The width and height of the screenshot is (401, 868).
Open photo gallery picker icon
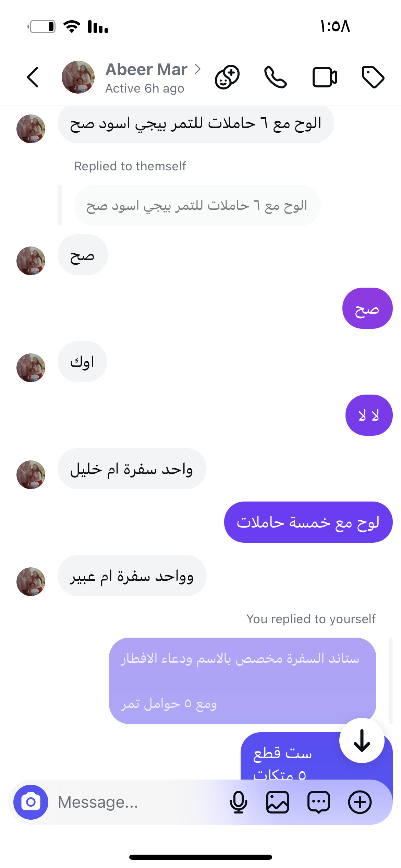pyautogui.click(x=278, y=802)
